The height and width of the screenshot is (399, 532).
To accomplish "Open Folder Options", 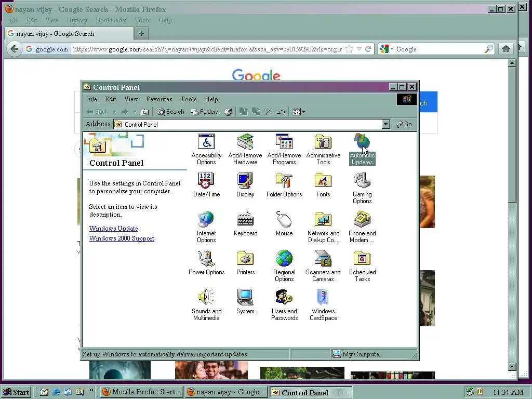I will pyautogui.click(x=284, y=185).
